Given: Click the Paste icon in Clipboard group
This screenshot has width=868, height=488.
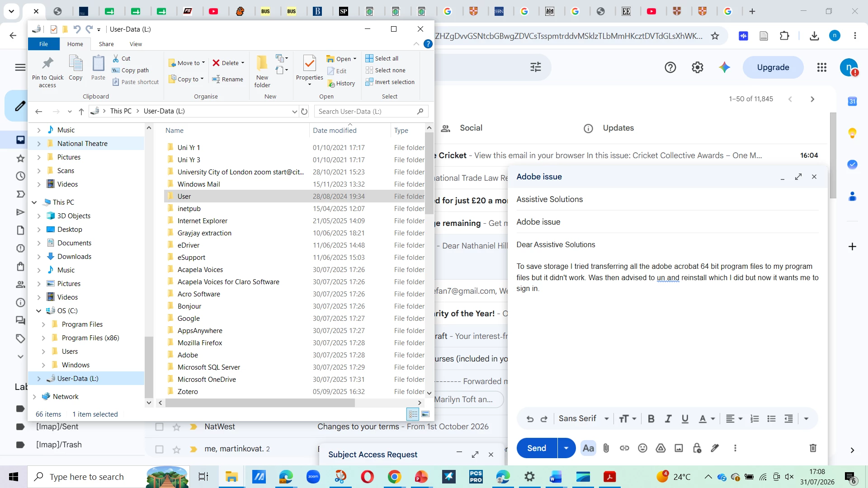Looking at the screenshot, I should coord(98,68).
